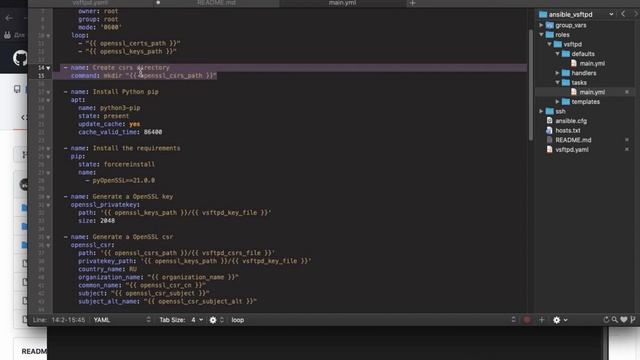The width and height of the screenshot is (640, 360).
Task: Click the 'python3-pip' value in editor
Action: click(x=120, y=108)
